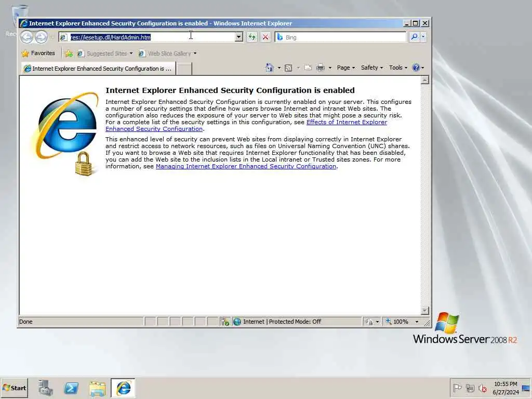The image size is (532, 399).
Task: Click the Forward navigation arrow
Action: [41, 37]
